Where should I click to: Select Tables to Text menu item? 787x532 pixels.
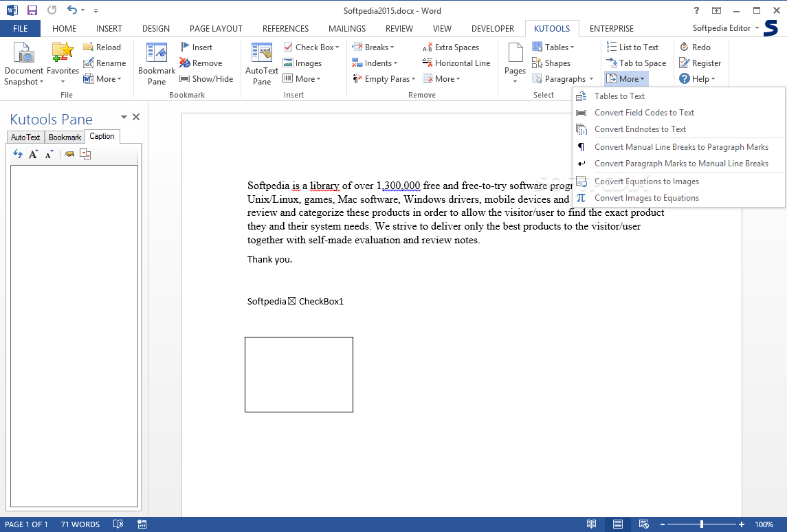pyautogui.click(x=678, y=96)
